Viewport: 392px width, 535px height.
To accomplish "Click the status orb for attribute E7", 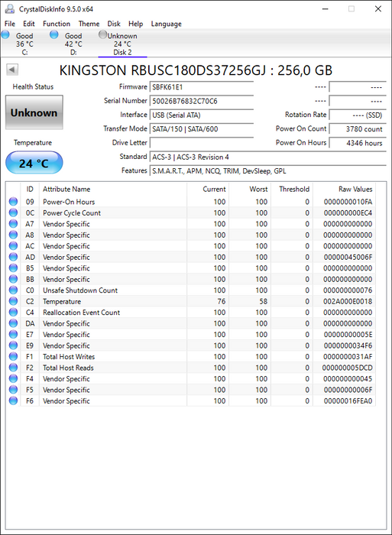I will (x=13, y=335).
